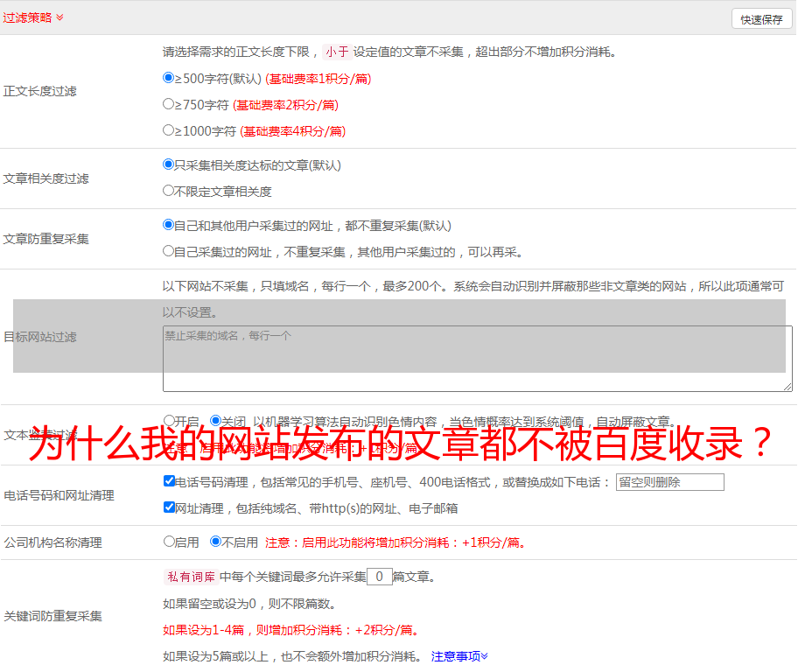
Task: Collapse the 过滤策略 section header
Action: (x=33, y=17)
